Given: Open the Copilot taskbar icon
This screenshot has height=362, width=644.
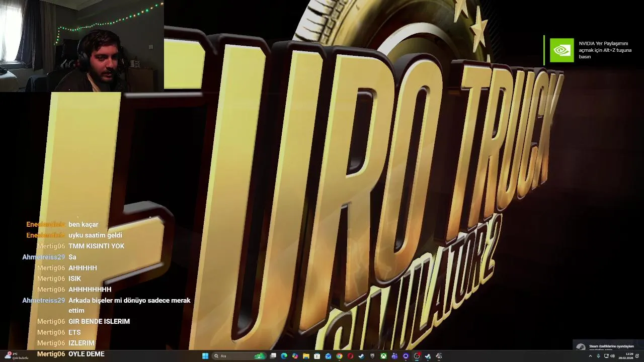Looking at the screenshot, I should pos(295,356).
